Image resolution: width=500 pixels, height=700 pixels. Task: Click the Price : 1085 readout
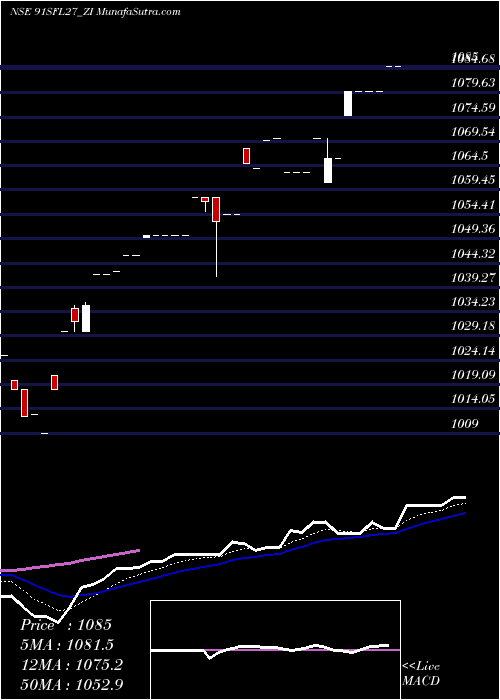66,625
